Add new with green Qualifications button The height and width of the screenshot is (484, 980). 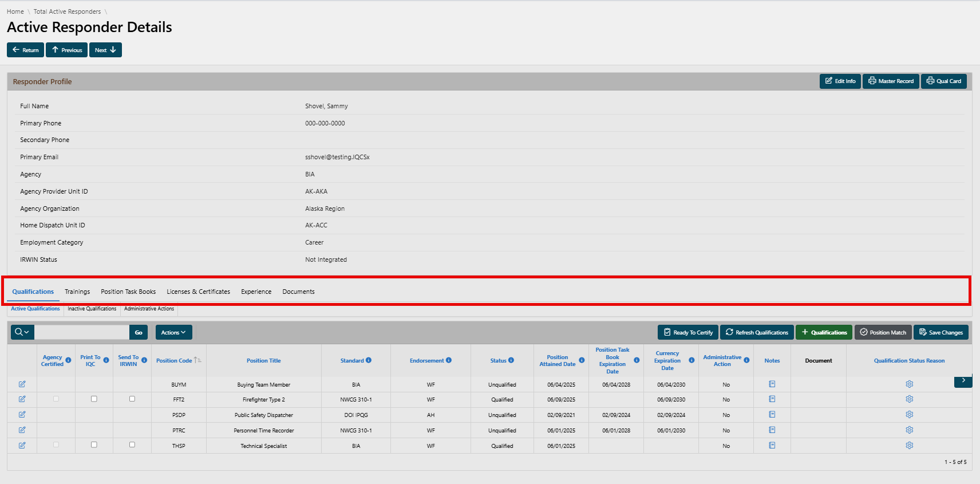824,332
